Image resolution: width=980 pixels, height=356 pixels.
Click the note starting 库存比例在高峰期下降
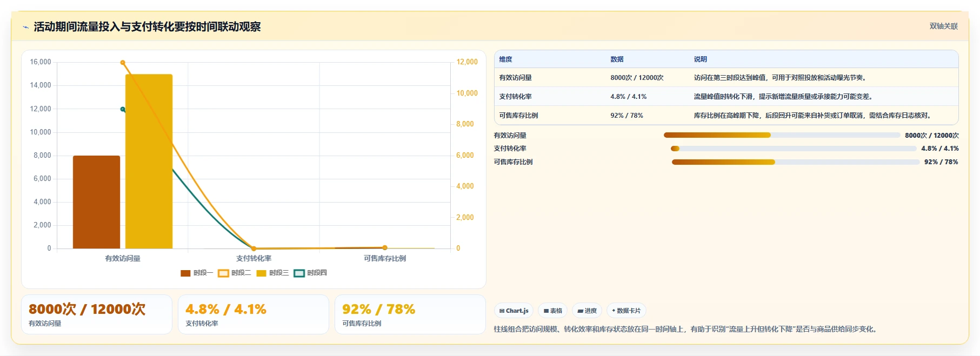coord(814,116)
